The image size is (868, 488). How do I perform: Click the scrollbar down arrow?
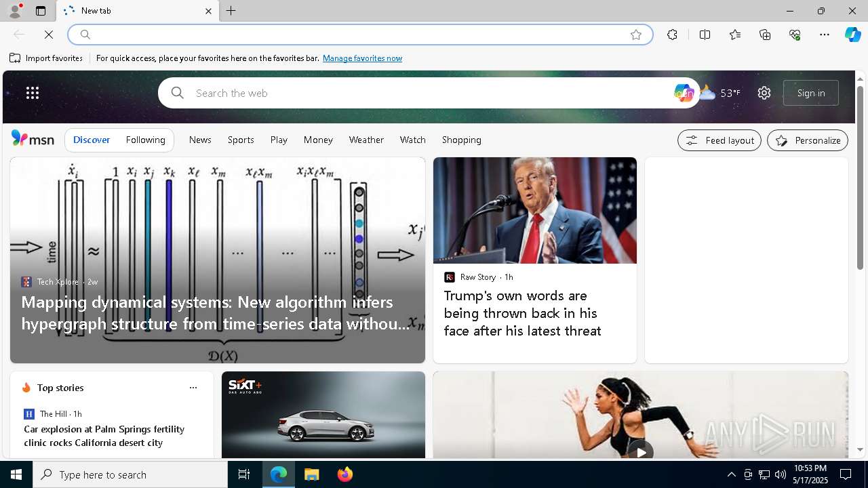(860, 449)
